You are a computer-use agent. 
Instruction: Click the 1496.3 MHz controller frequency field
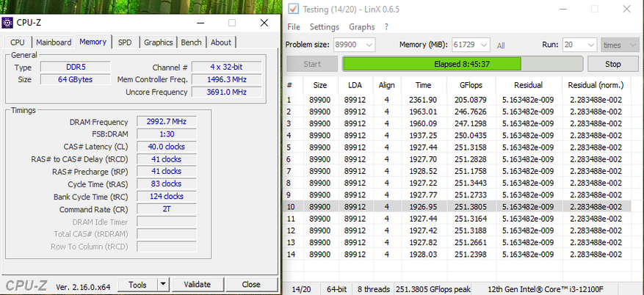[227, 79]
